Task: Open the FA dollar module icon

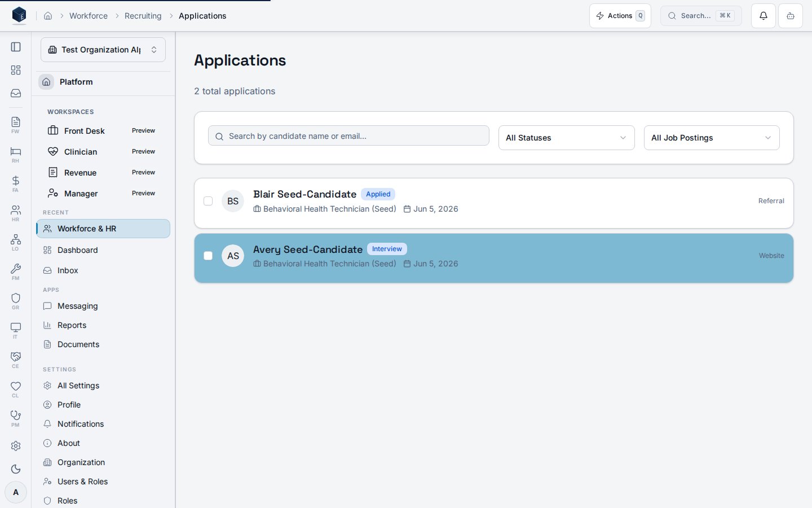Action: point(16,183)
